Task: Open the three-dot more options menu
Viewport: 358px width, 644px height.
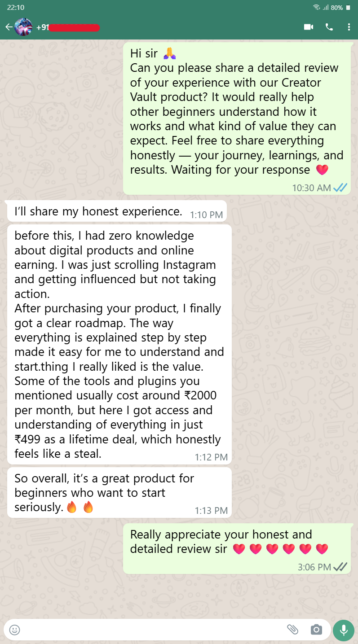Action: point(349,27)
